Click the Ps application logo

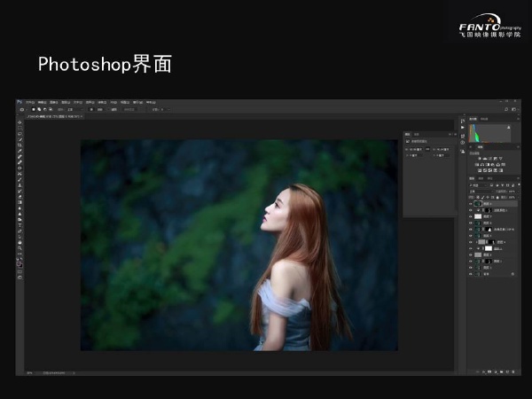20,103
